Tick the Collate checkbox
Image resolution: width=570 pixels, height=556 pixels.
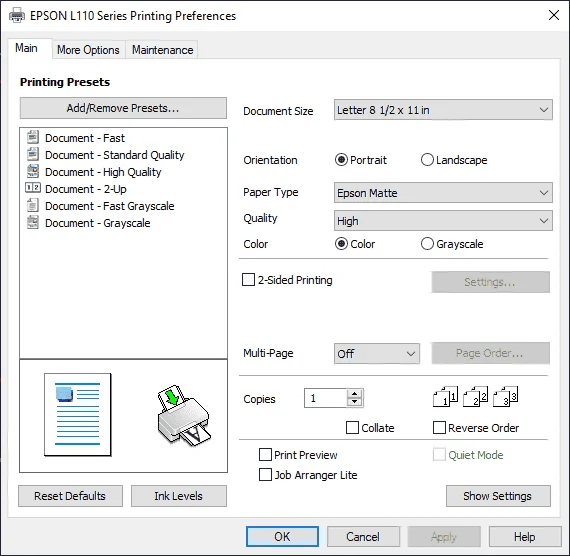(x=352, y=428)
